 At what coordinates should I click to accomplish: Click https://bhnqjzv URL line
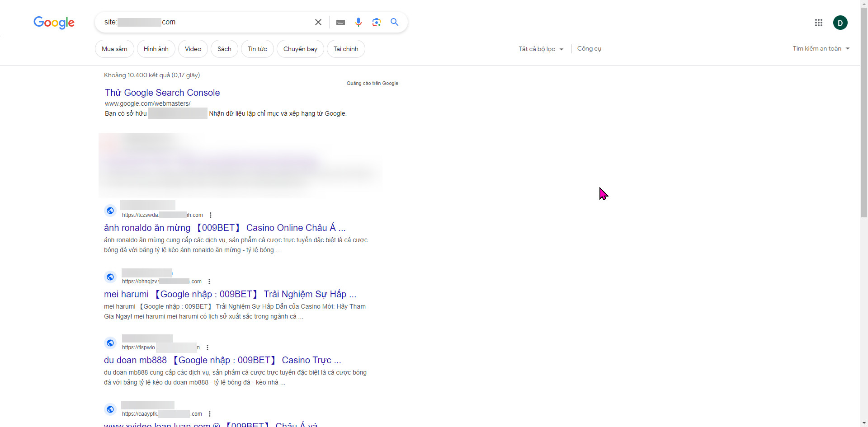point(162,282)
